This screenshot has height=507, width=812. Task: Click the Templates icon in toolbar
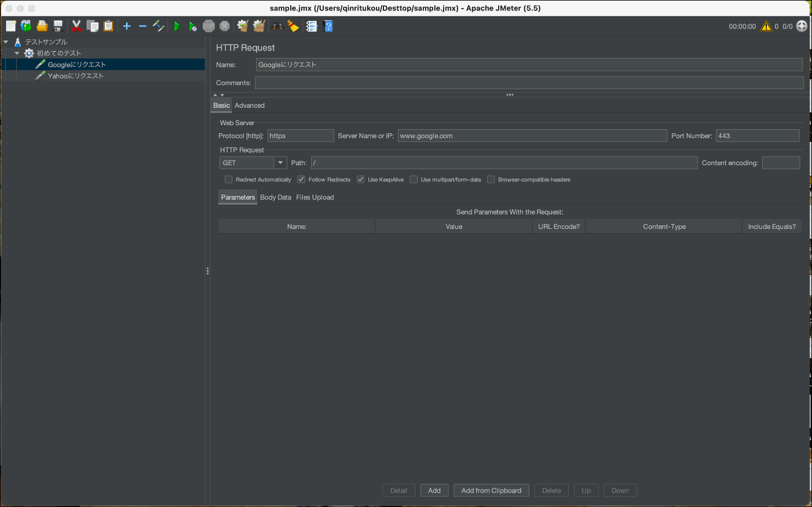[26, 26]
